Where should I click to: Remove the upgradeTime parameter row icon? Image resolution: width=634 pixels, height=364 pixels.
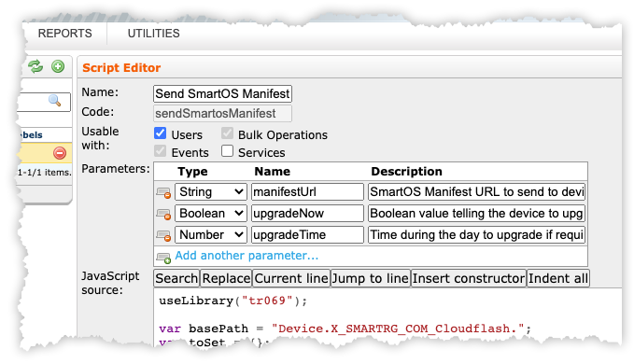click(163, 235)
